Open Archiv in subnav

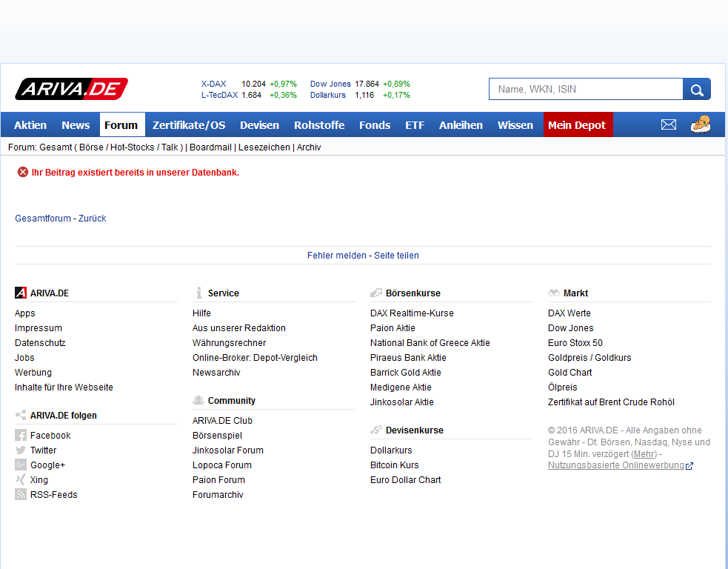(309, 147)
